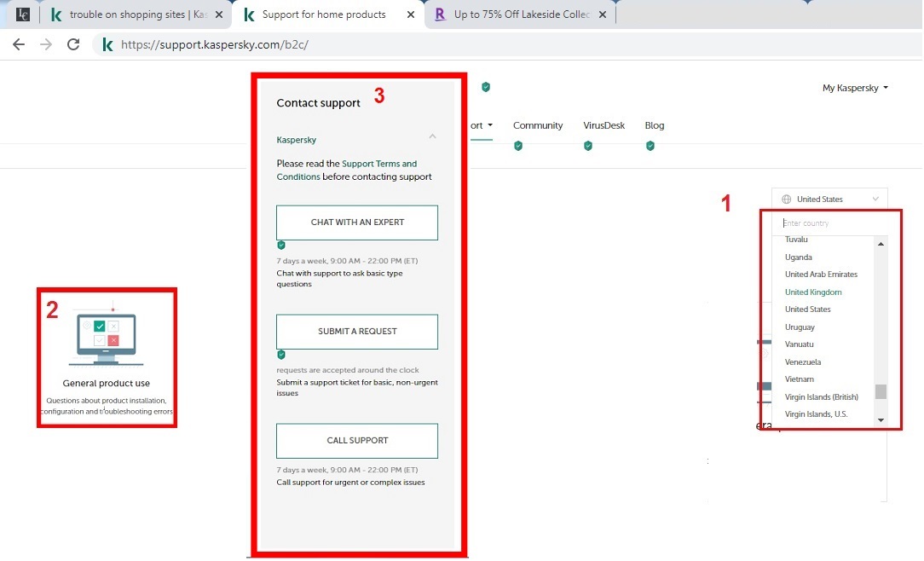Select United Arab Emirates from the list
The image size is (924, 561).
(821, 274)
